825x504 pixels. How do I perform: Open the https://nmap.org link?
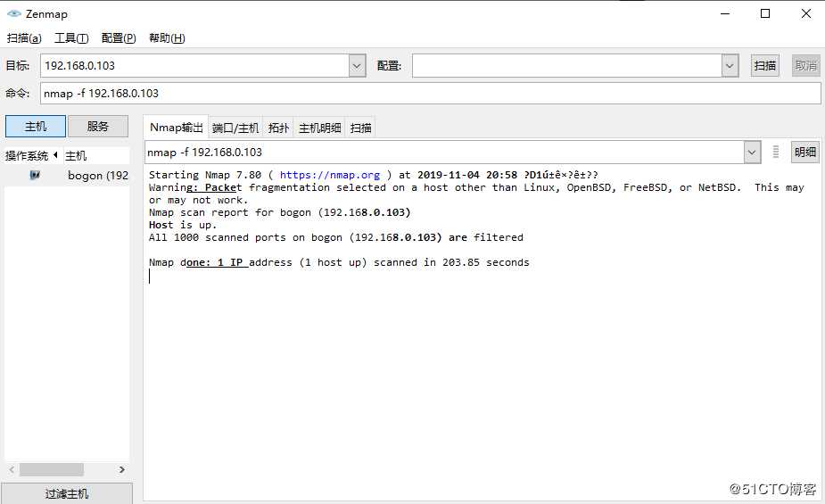coord(330,175)
